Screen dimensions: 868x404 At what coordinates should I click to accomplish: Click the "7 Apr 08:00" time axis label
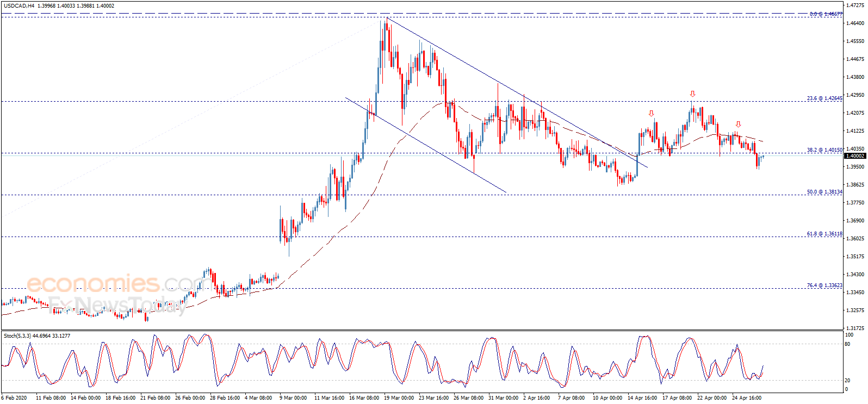click(x=572, y=398)
